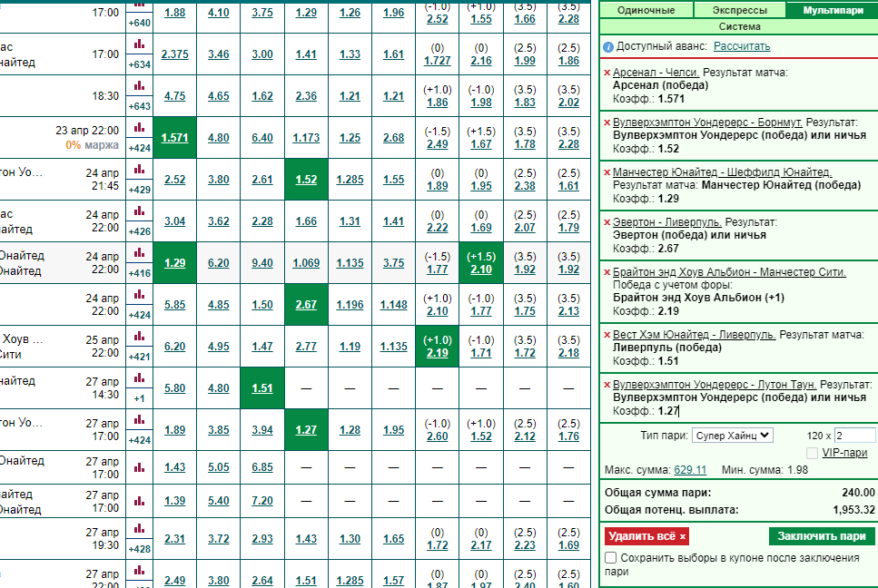
Task: Open statistics icon above +640 count
Action: pos(140,4)
